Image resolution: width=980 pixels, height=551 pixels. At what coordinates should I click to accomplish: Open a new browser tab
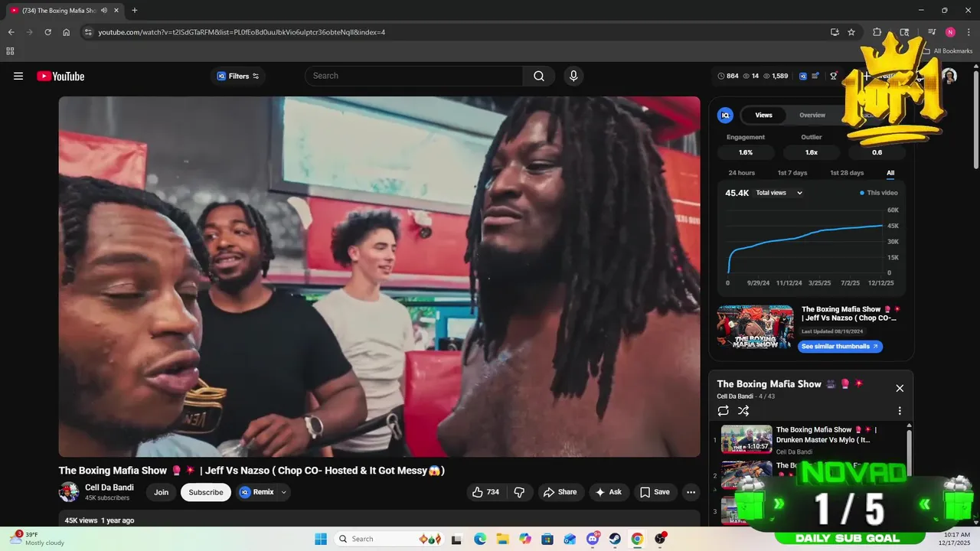pos(135,10)
